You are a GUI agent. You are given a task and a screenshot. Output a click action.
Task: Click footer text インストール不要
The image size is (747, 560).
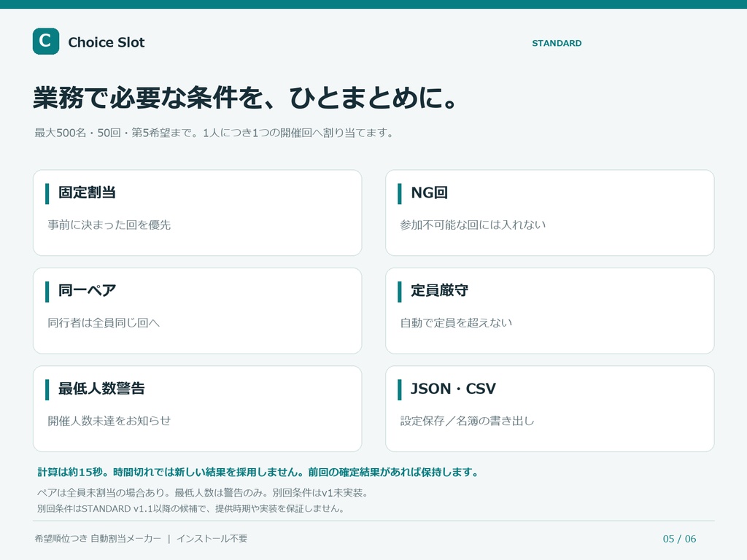pyautogui.click(x=212, y=539)
